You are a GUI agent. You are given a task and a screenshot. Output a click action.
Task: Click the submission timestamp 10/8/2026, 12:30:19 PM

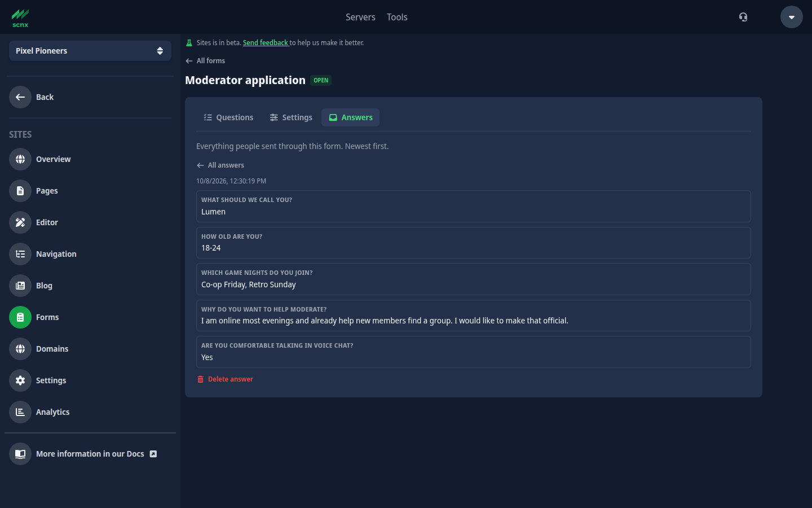pos(231,181)
